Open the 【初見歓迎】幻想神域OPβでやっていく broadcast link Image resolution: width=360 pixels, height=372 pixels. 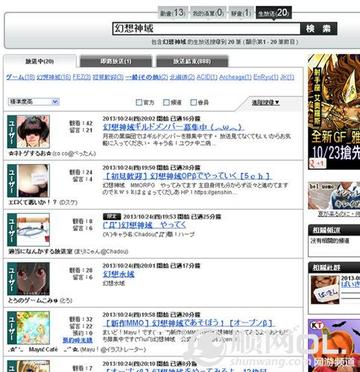[187, 176]
